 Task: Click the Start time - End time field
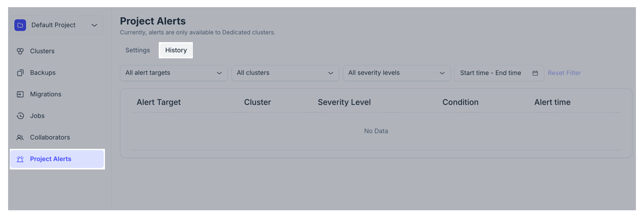pyautogui.click(x=499, y=73)
